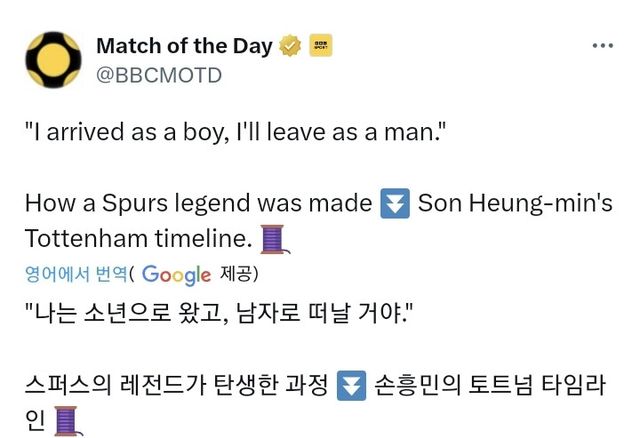Click the down-arrow emoji in the English text

click(x=396, y=204)
